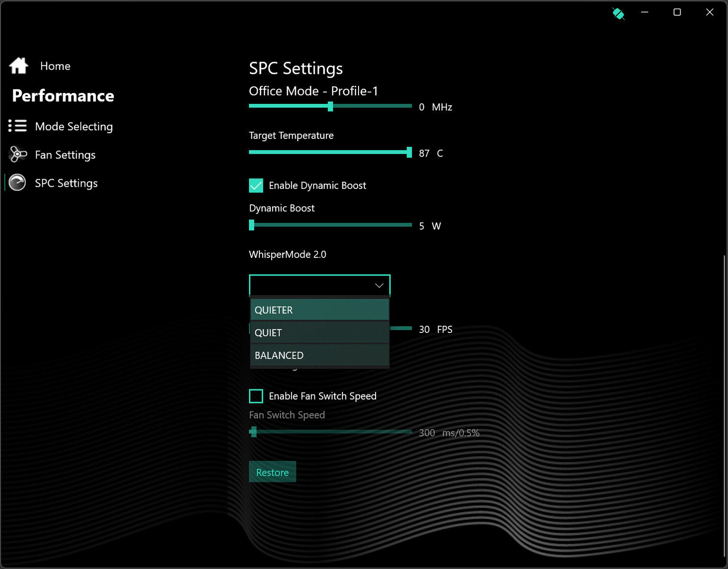Image resolution: width=728 pixels, height=569 pixels.
Task: Close the application window
Action: pos(710,12)
